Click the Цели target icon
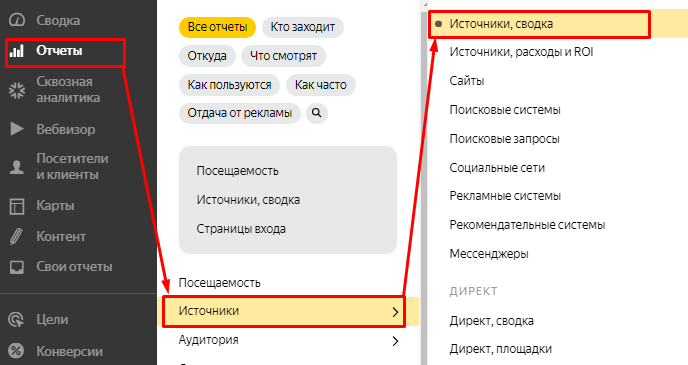This screenshot has width=688, height=365. (x=17, y=319)
